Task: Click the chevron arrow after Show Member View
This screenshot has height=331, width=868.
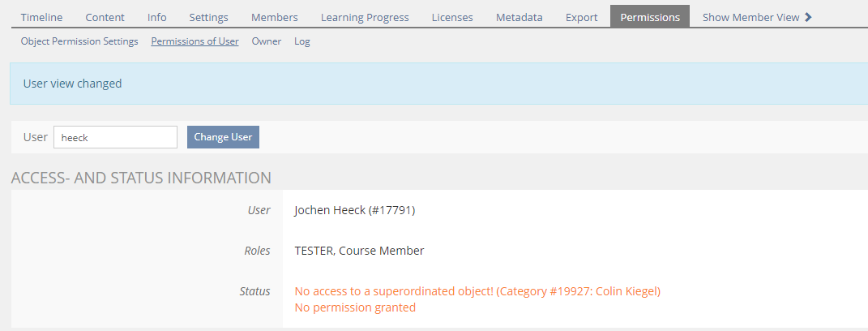Action: (x=808, y=17)
